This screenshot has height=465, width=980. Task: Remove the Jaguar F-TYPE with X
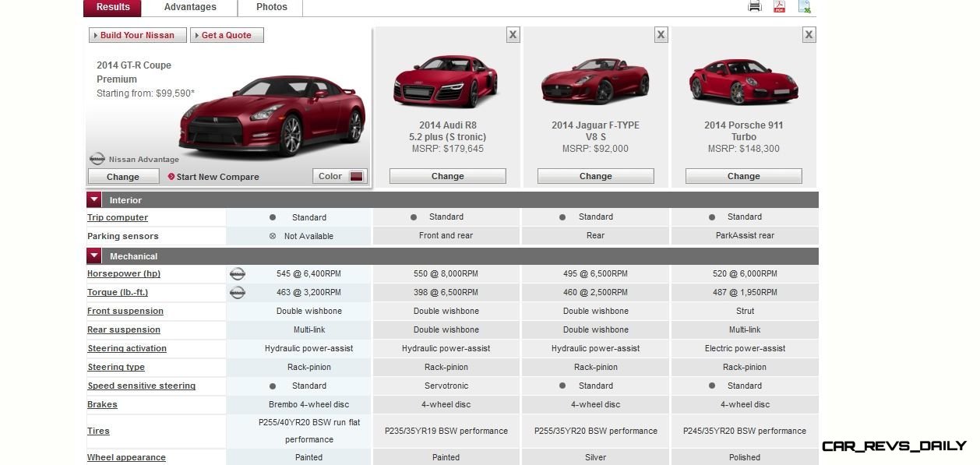[x=661, y=34]
